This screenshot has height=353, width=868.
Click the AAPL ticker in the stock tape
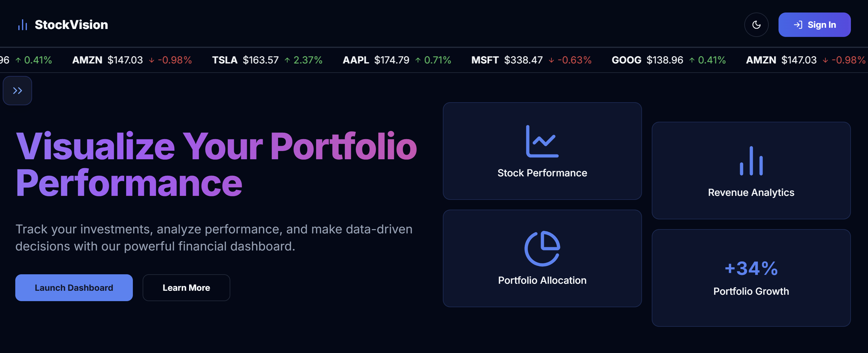pos(356,60)
